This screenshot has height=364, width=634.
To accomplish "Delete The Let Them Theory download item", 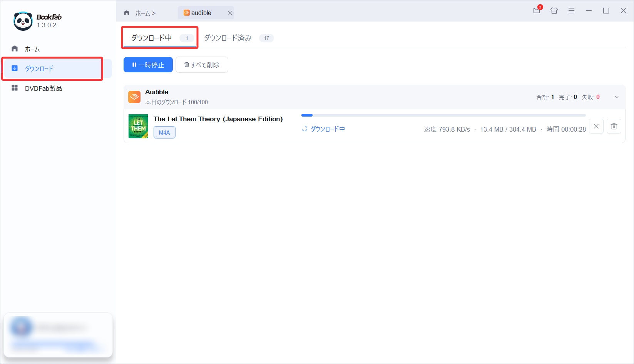I will coord(614,126).
